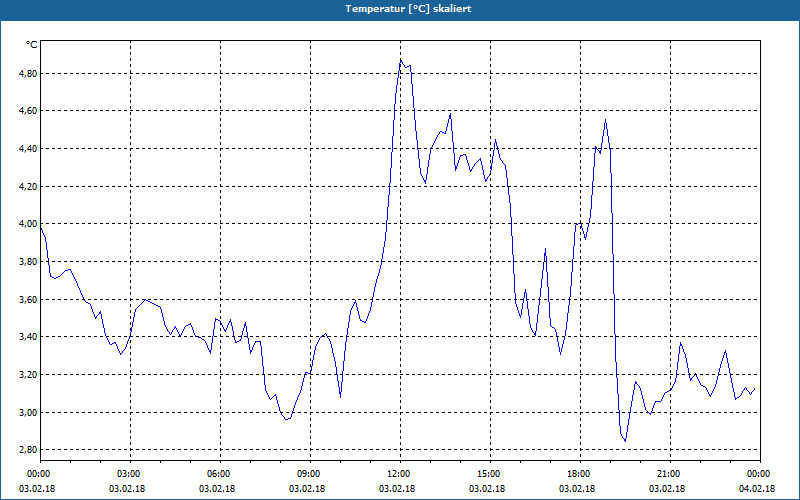Click the 03:00 time label
The image size is (800, 500).
pyautogui.click(x=131, y=474)
